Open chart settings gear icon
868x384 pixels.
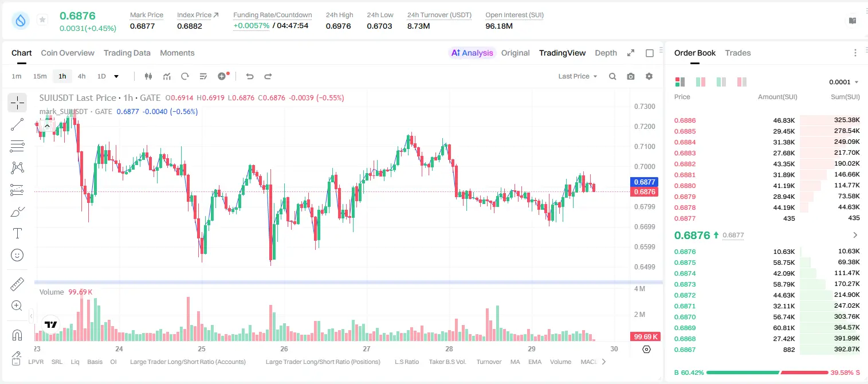tap(649, 76)
